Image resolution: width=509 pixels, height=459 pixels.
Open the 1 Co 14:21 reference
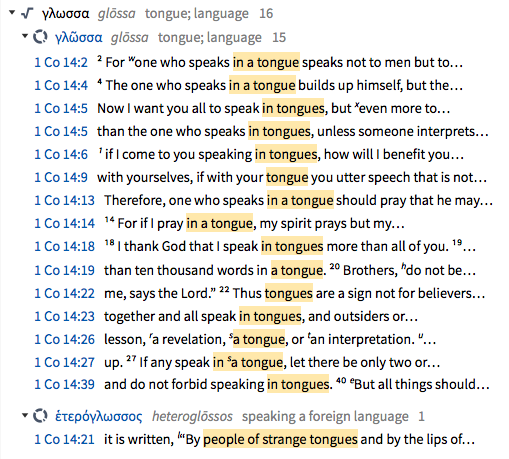tap(65, 439)
